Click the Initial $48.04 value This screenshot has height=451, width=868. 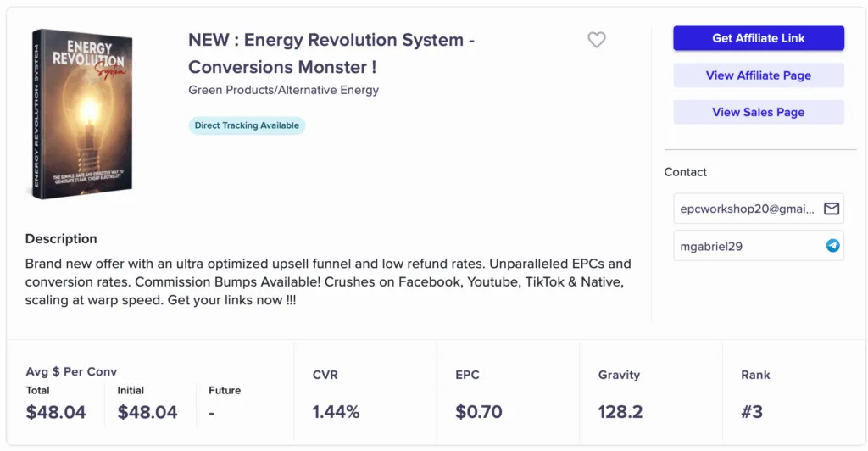tap(147, 413)
